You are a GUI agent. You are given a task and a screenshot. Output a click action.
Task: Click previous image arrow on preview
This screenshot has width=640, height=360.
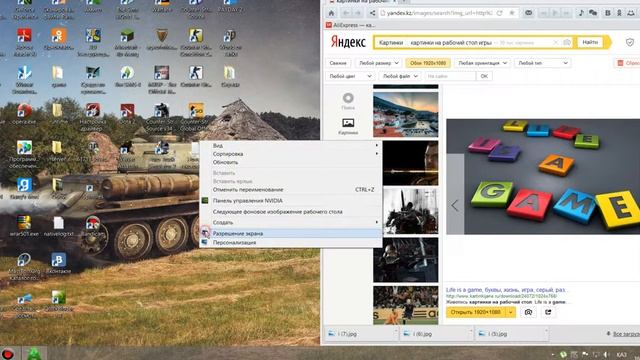[455, 205]
